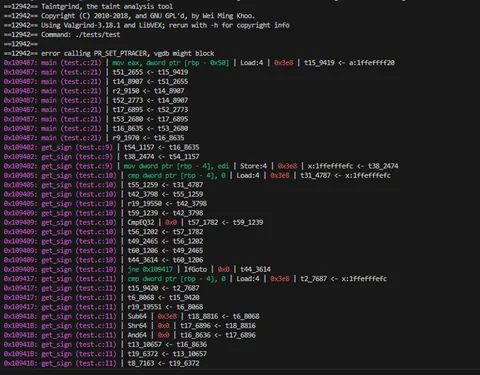
Task: Click the 't8_7163 <- t19_6372' entry
Action: (x=163, y=363)
